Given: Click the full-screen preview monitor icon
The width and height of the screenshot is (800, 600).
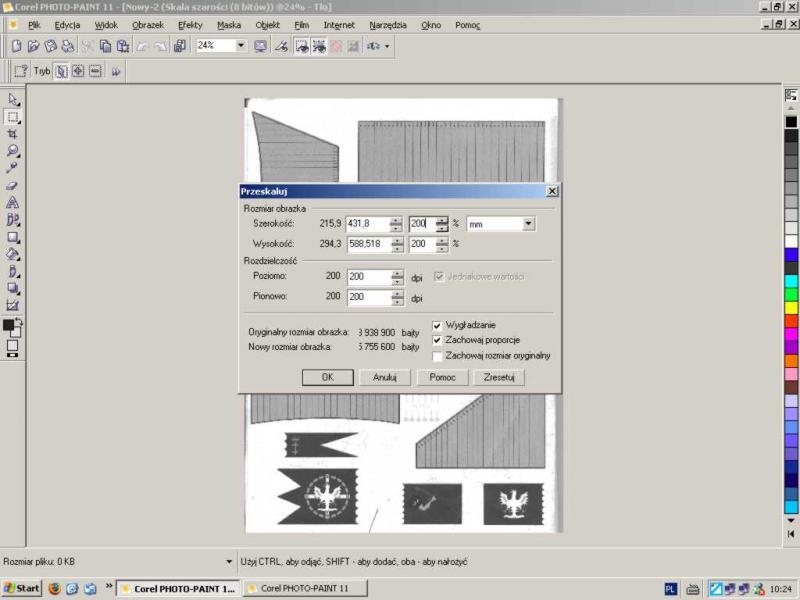Looking at the screenshot, I should click(260, 46).
